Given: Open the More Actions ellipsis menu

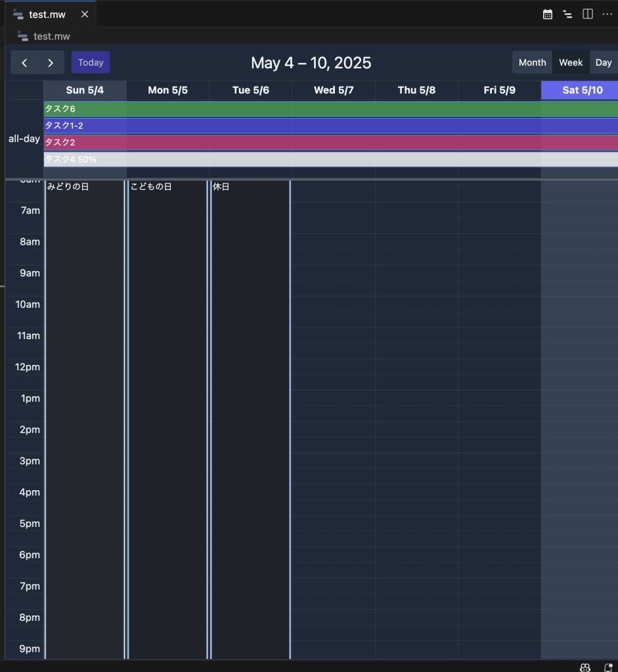Looking at the screenshot, I should click(607, 14).
